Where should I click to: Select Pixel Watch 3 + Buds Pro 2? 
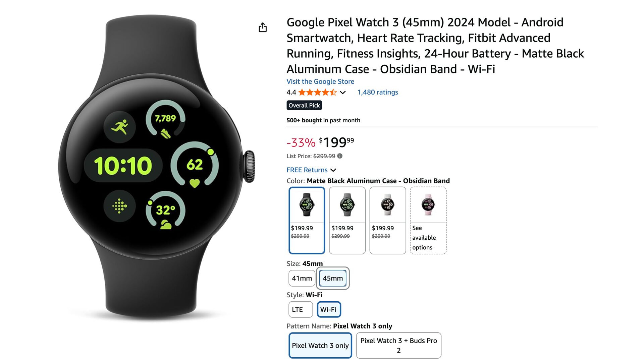(398, 346)
